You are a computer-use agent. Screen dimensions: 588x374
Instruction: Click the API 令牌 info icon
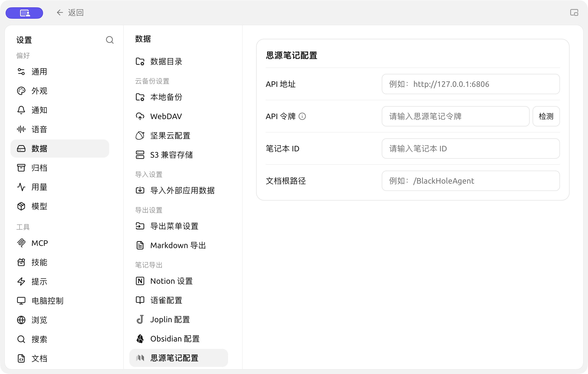pyautogui.click(x=302, y=116)
